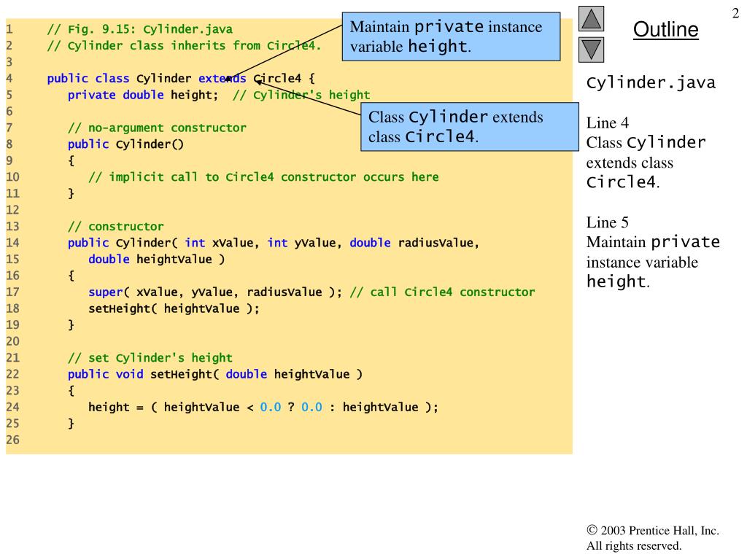Select the Cylinder.java file name in sidebar
Viewport: 747px width, 560px height.
coord(651,82)
